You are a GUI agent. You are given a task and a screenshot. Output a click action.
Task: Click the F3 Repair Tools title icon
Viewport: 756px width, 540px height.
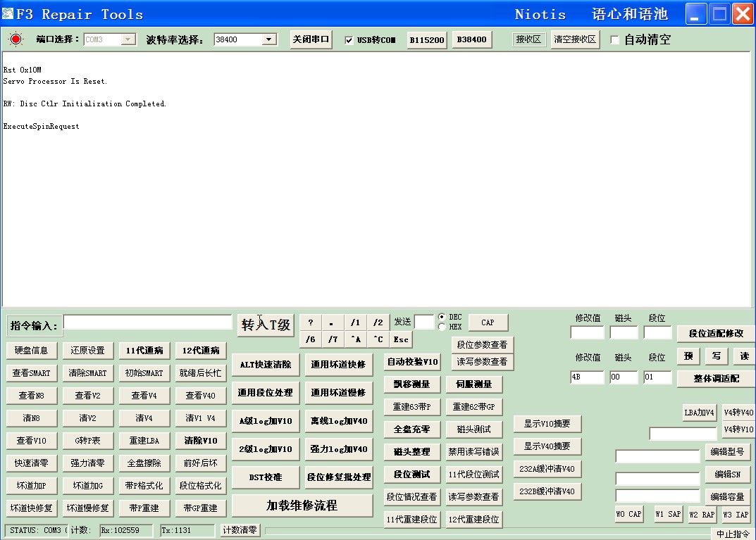[x=7, y=13]
